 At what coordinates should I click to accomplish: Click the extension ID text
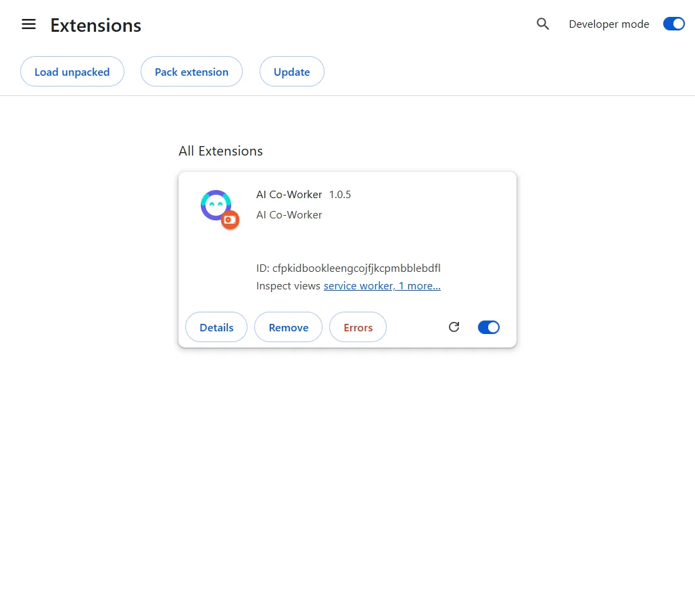coord(348,268)
